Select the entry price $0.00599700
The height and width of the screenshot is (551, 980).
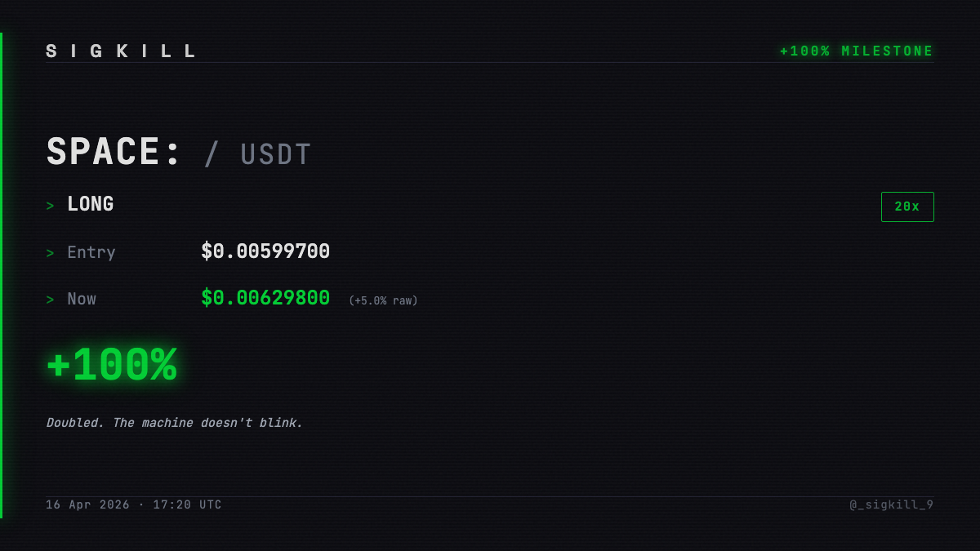(x=265, y=251)
